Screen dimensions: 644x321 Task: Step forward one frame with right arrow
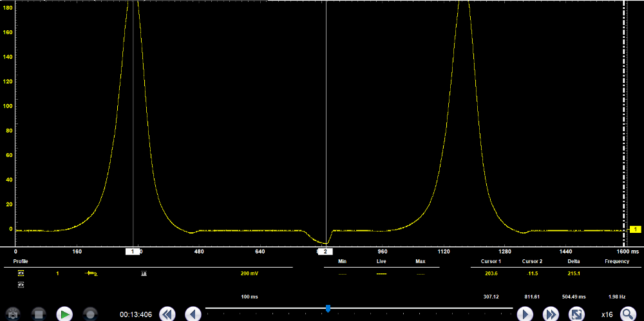pos(525,315)
